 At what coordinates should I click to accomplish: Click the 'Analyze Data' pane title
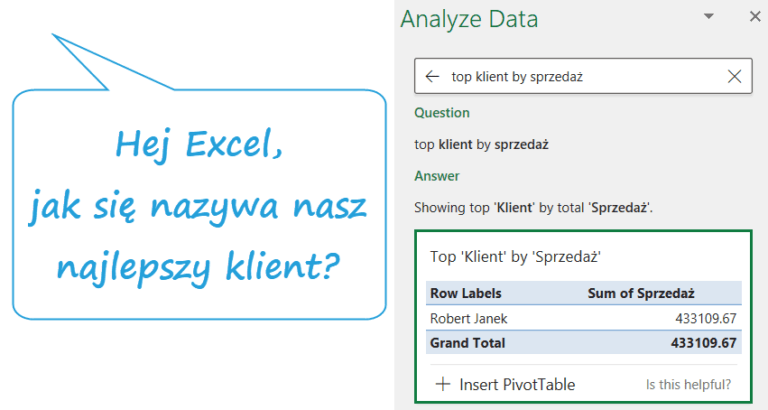(468, 19)
